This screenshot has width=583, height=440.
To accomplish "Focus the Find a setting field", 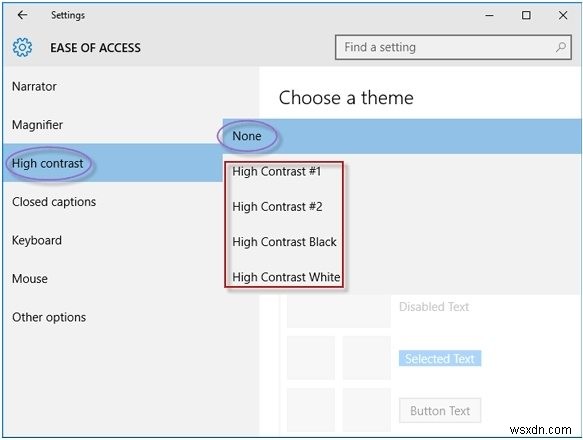I will (453, 47).
